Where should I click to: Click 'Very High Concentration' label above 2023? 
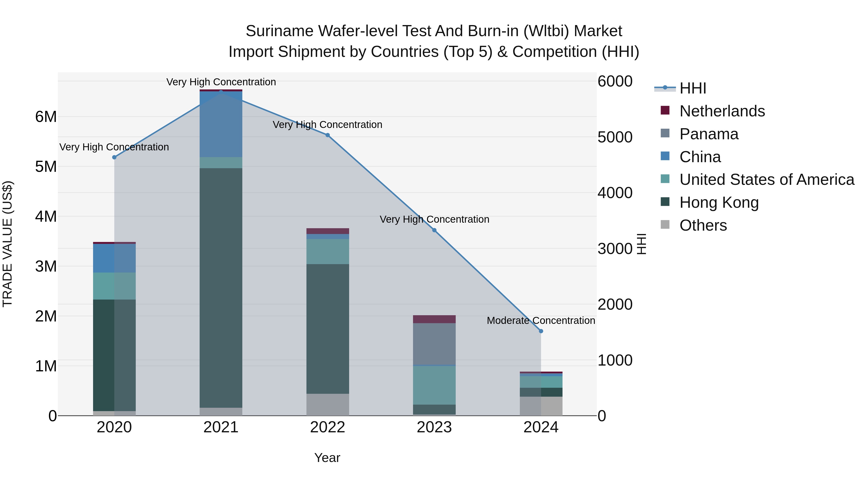(434, 220)
